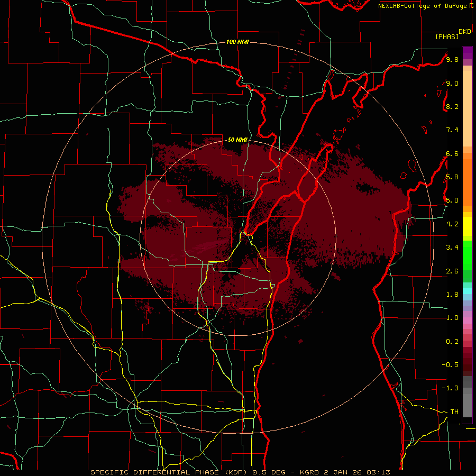This screenshot has width=476, height=476.
Task: Click the radar site at the center of the range rings
Action: pos(238,237)
